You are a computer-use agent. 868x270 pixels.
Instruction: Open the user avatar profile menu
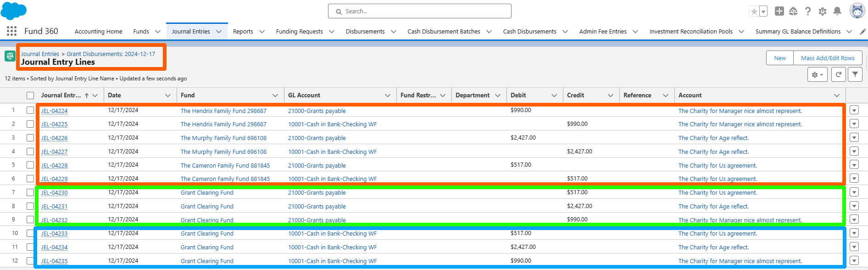coord(857,11)
